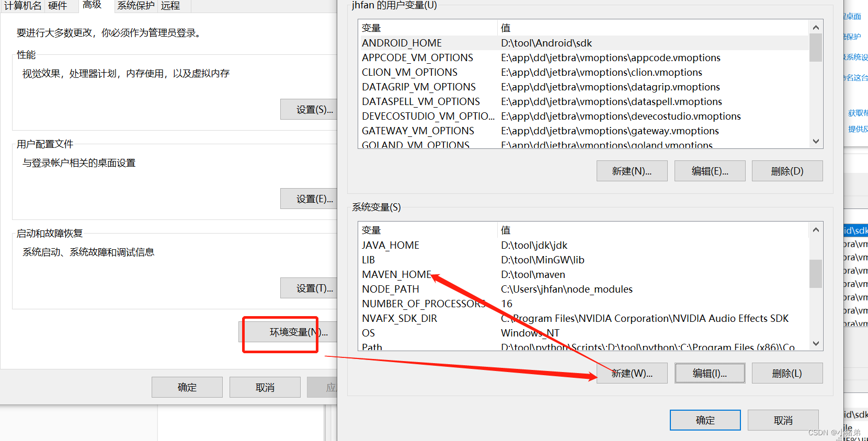Open the 计算机名 tab in System Properties
The image size is (868, 441).
click(x=23, y=6)
